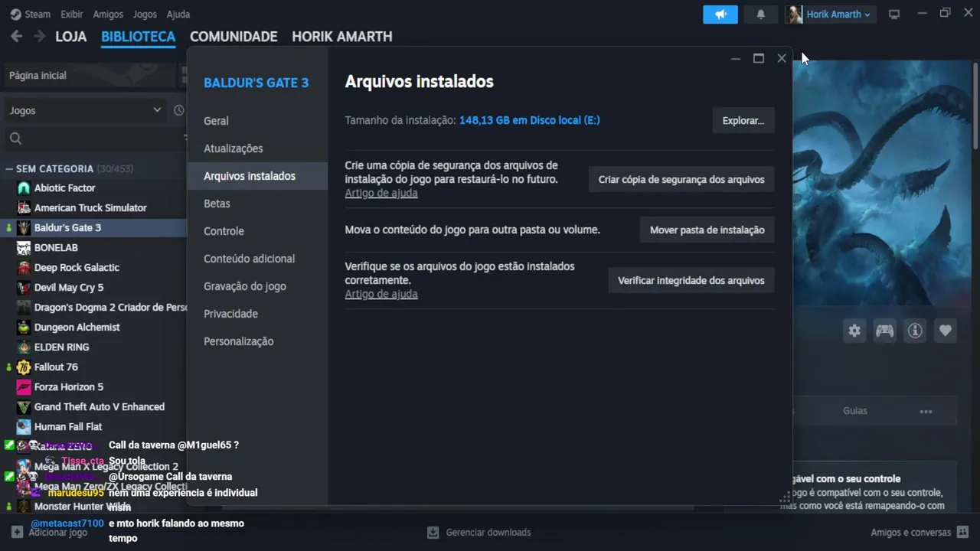The height and width of the screenshot is (551, 980).
Task: Click the install size 148,13 GB text
Action: [x=530, y=120]
